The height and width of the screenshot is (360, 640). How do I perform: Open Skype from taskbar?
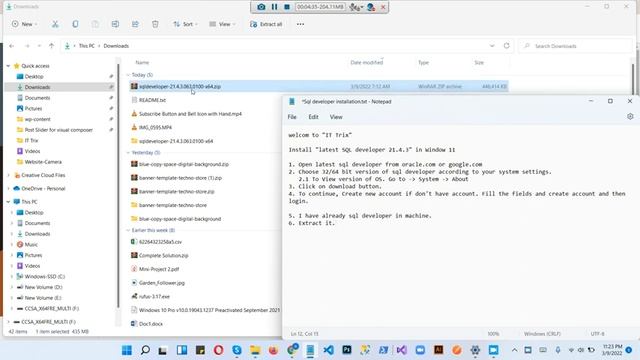tap(237, 350)
